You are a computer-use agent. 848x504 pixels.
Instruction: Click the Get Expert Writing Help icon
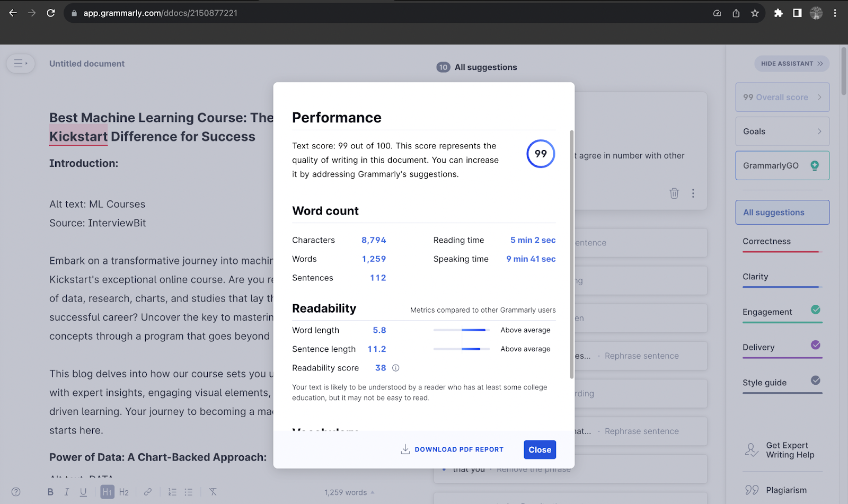[x=752, y=450]
